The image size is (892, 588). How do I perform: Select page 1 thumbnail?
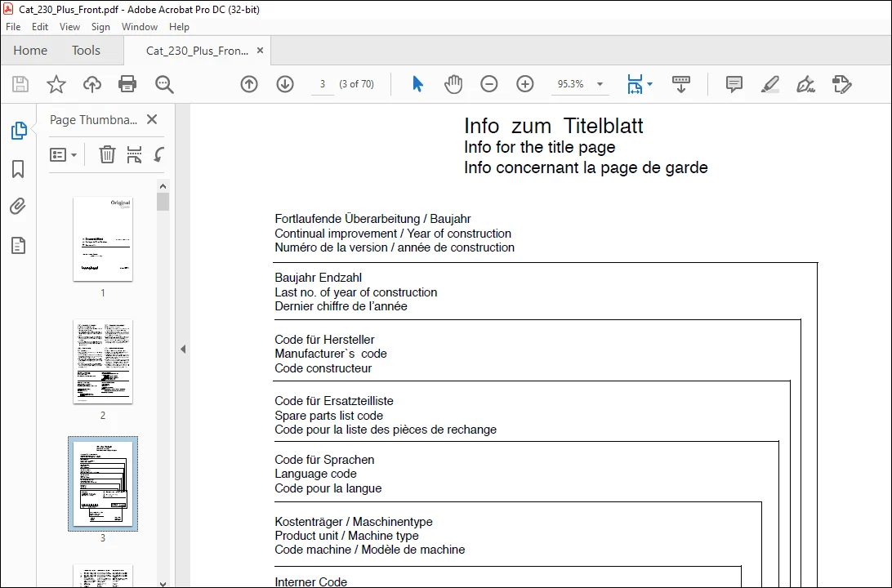(x=103, y=238)
